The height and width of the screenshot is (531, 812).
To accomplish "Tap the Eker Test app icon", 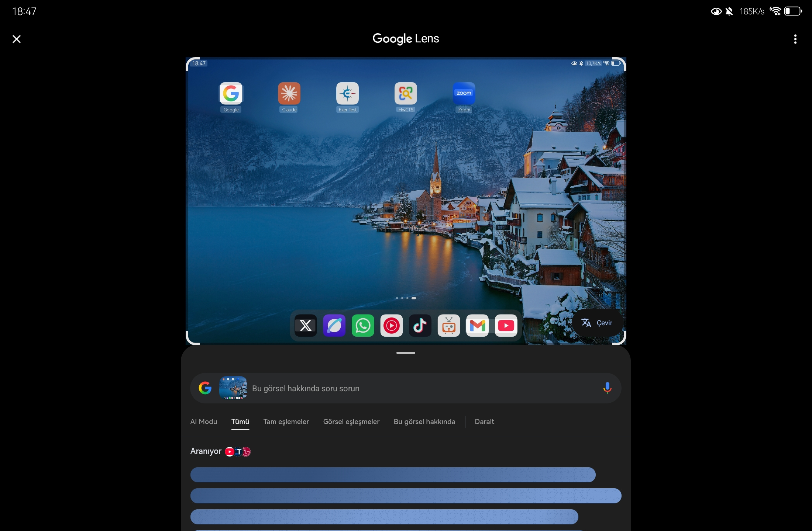I will tap(348, 93).
